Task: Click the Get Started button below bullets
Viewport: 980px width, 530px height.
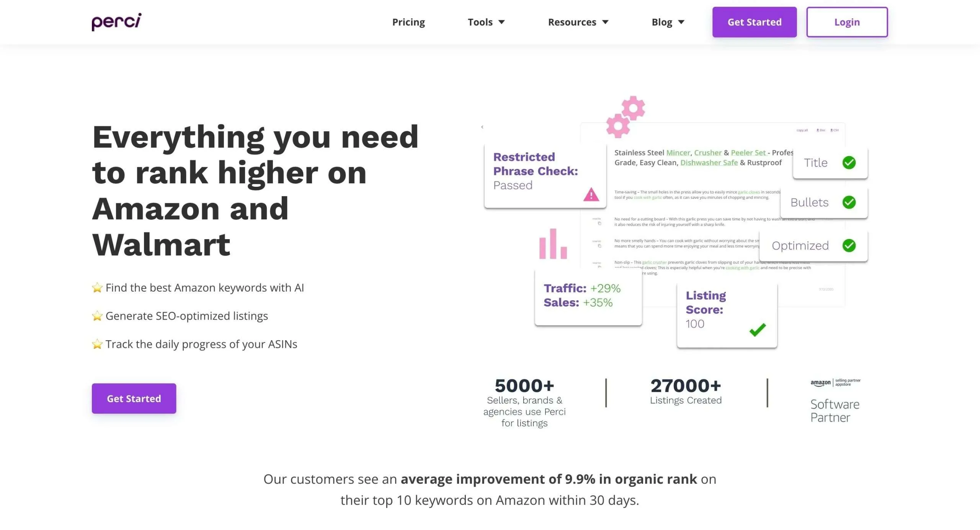Action: 134,398
